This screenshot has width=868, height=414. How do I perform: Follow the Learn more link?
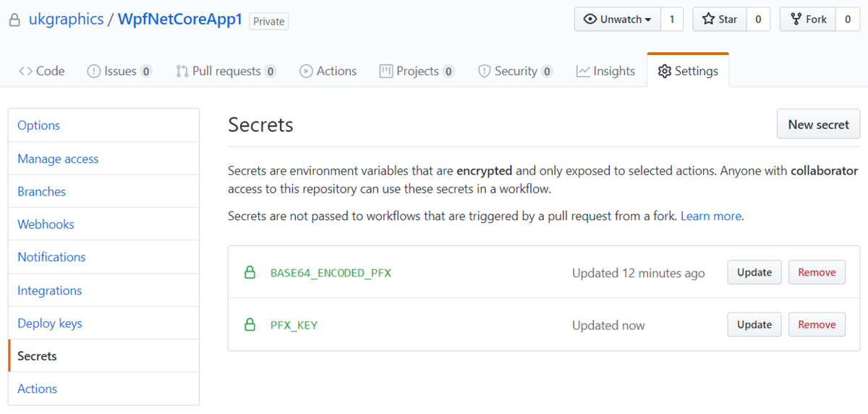(x=710, y=216)
